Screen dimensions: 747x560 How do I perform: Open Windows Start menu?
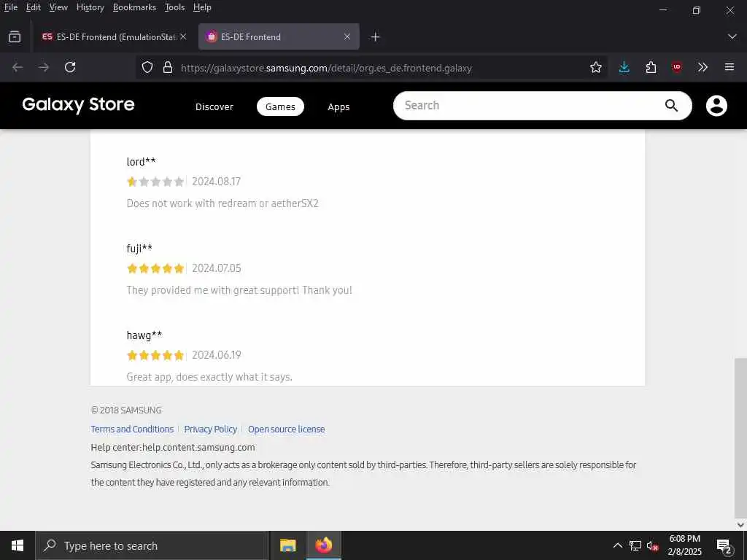pyautogui.click(x=18, y=545)
